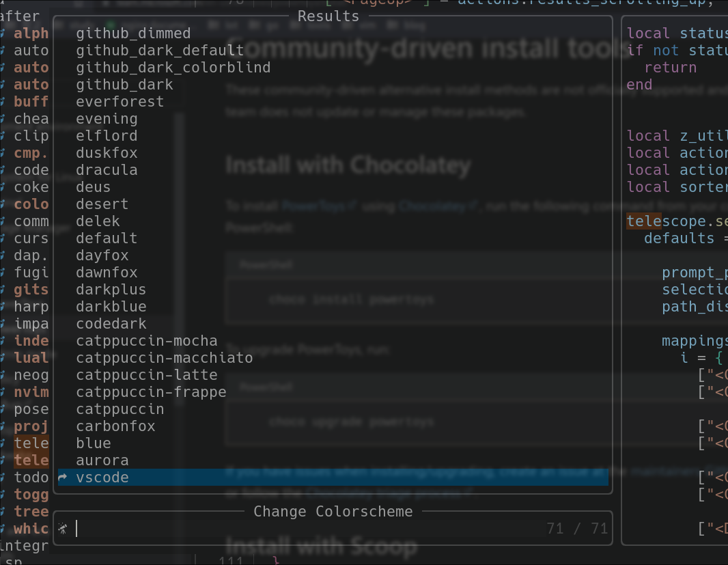Viewport: 728px width, 565px height.
Task: Open the 'dap.' file in sidebar
Action: [x=31, y=255]
